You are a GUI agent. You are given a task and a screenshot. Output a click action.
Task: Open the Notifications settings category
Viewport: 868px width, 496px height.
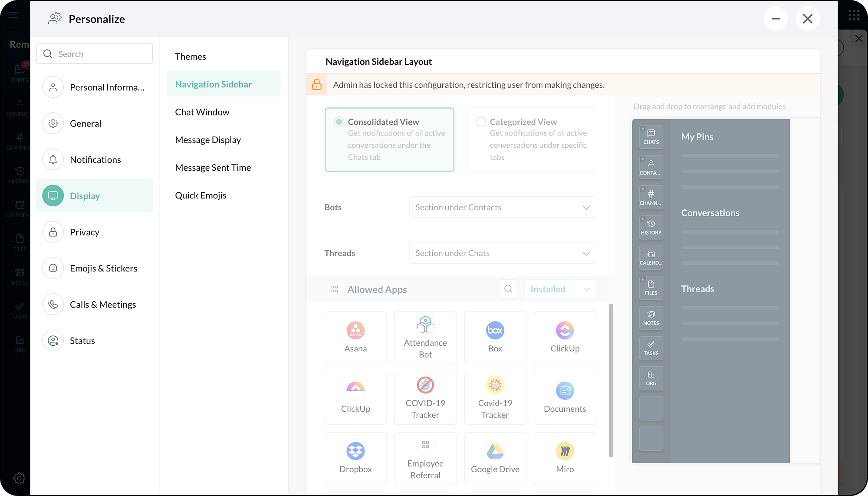click(95, 160)
